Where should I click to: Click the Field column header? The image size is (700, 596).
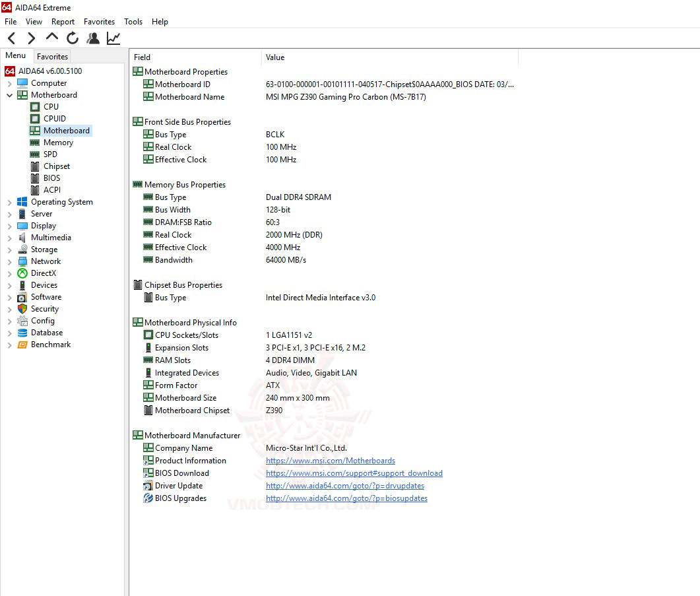[x=195, y=57]
